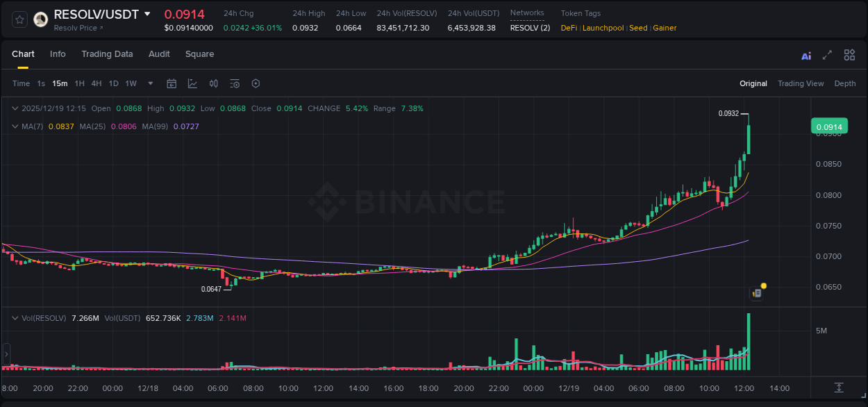Image resolution: width=868 pixels, height=407 pixels.
Task: Toggle the favorite star for RESOLV/USDT
Action: point(19,19)
